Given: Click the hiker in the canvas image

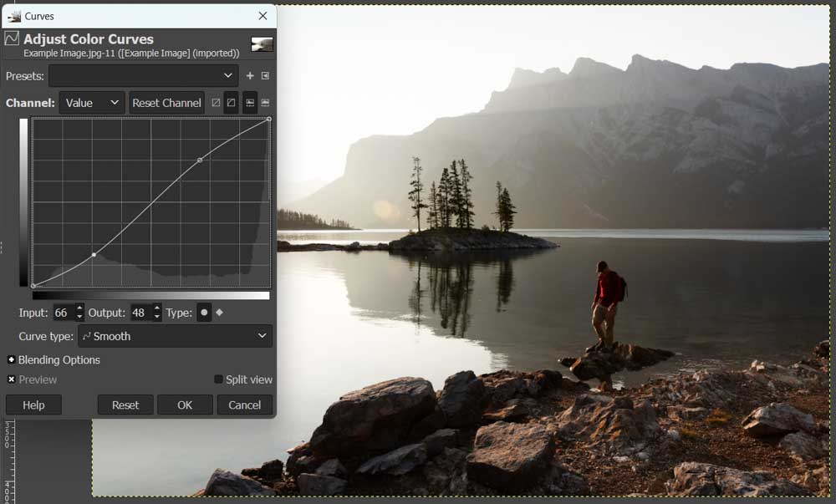Looking at the screenshot, I should (608, 305).
